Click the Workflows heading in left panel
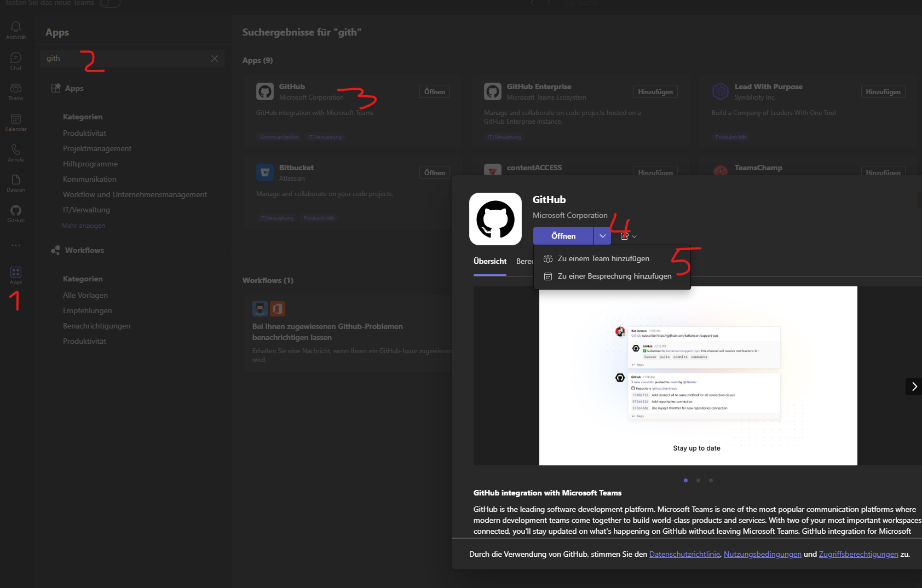Screen dimensions: 922x588 tap(84, 250)
